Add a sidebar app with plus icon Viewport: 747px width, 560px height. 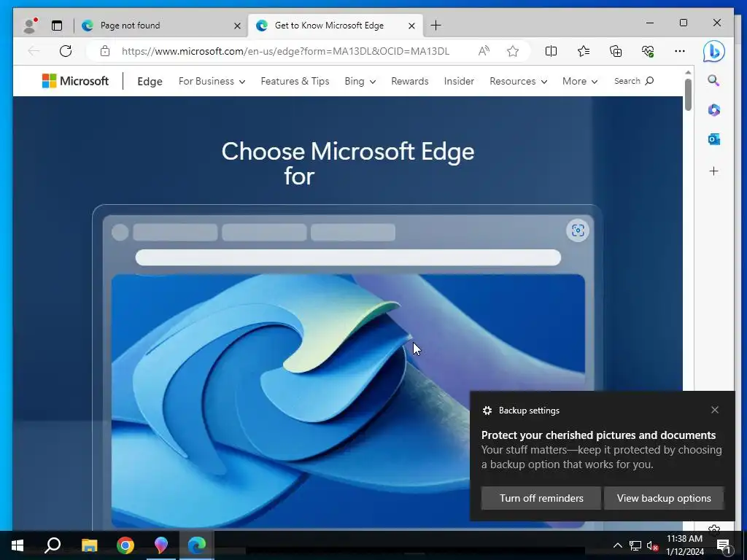coord(713,171)
